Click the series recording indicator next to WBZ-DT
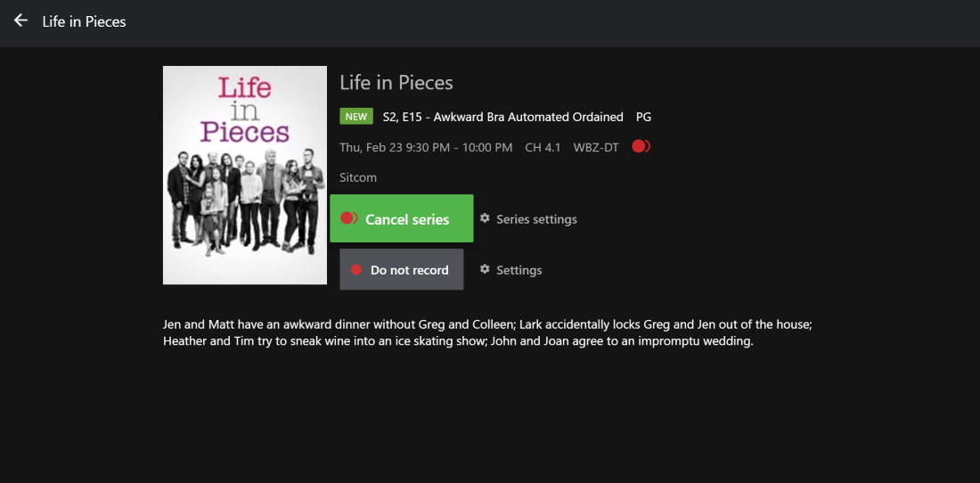Screen dimensions: 980x483 (641, 147)
